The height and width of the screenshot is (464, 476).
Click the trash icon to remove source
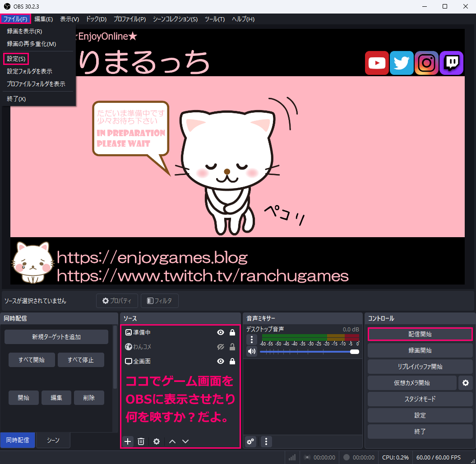tap(141, 441)
